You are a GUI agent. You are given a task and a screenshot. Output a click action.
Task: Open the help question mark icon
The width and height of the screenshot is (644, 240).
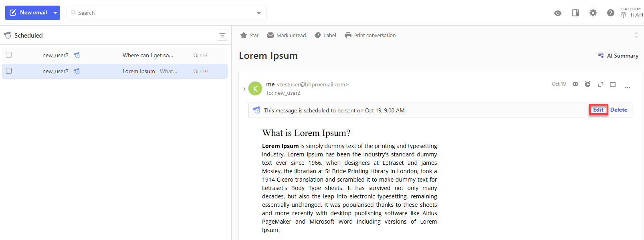coord(611,13)
